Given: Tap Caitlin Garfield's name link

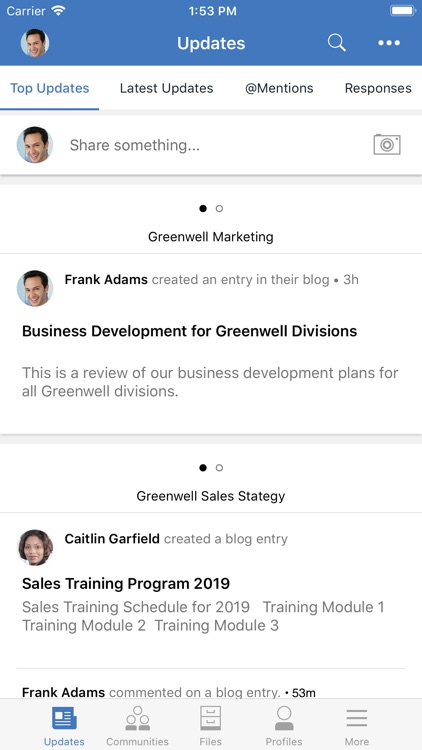Looking at the screenshot, I should (x=112, y=539).
